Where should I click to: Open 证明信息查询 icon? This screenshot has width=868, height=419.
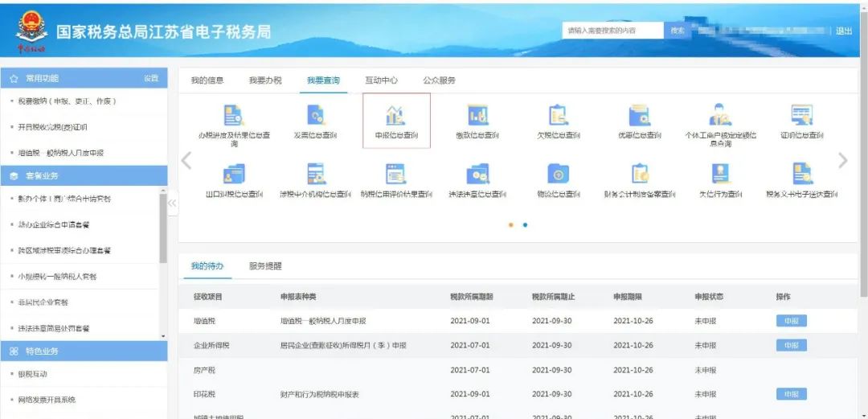[801, 115]
